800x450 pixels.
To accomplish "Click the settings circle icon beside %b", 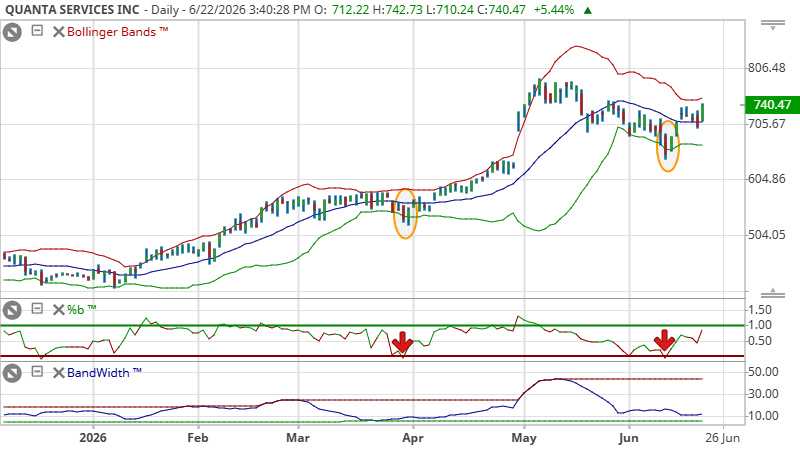I will tap(12, 310).
